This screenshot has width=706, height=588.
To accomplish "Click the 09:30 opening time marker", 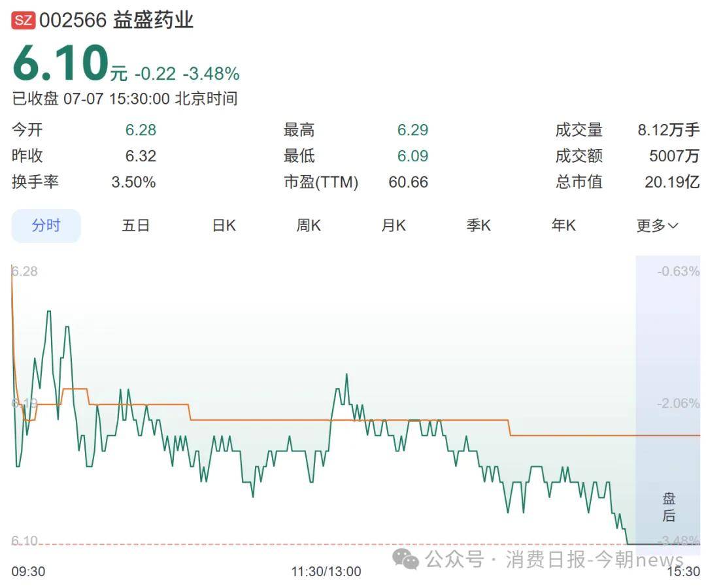I will pyautogui.click(x=28, y=572).
